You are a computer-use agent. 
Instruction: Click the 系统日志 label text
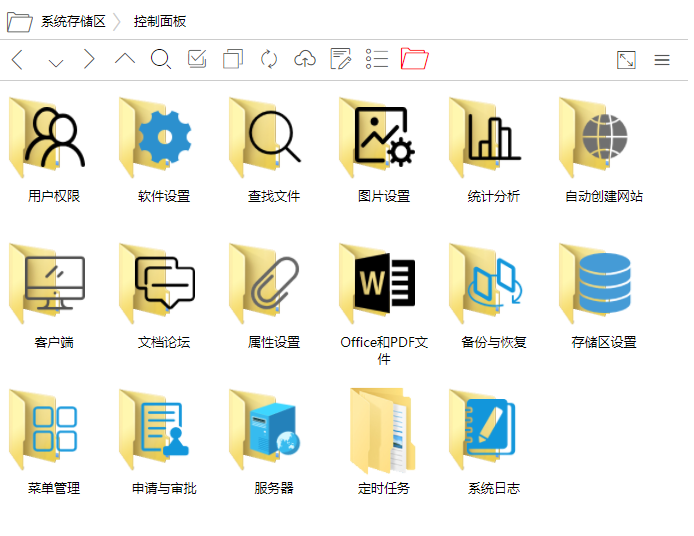tap(494, 488)
